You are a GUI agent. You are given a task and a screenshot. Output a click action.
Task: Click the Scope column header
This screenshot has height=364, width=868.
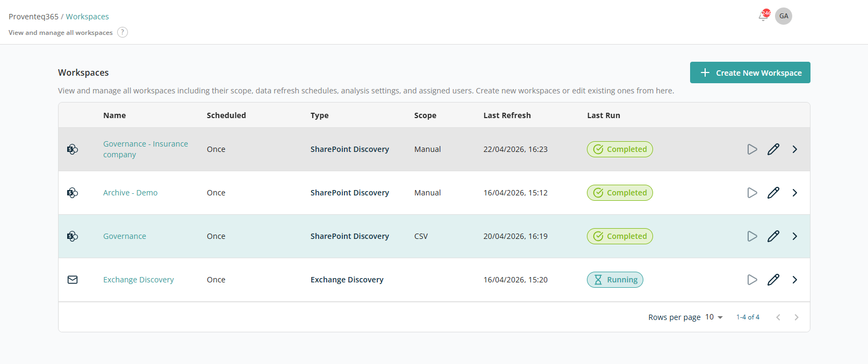(425, 115)
